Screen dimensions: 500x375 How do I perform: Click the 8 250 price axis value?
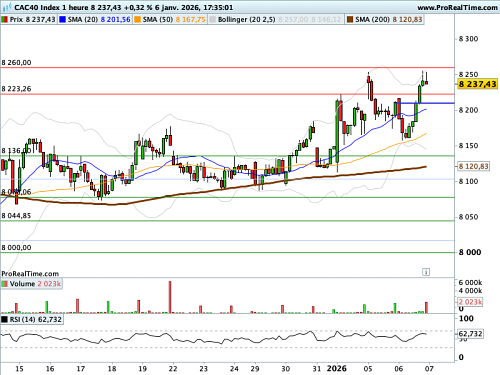(468, 74)
